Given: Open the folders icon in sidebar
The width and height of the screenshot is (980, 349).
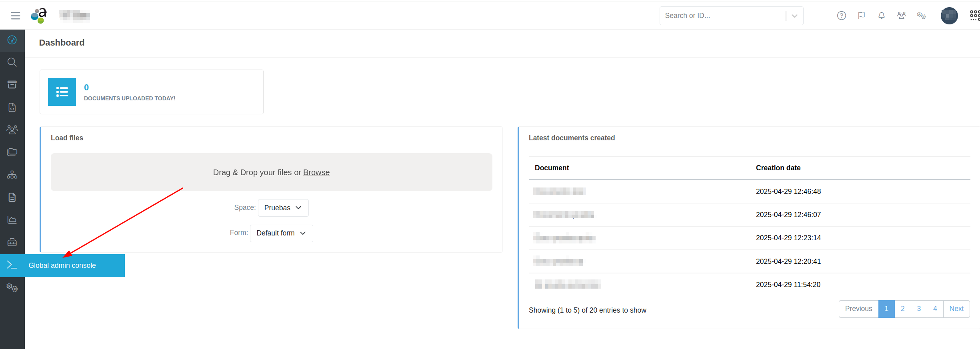Looking at the screenshot, I should point(12,152).
